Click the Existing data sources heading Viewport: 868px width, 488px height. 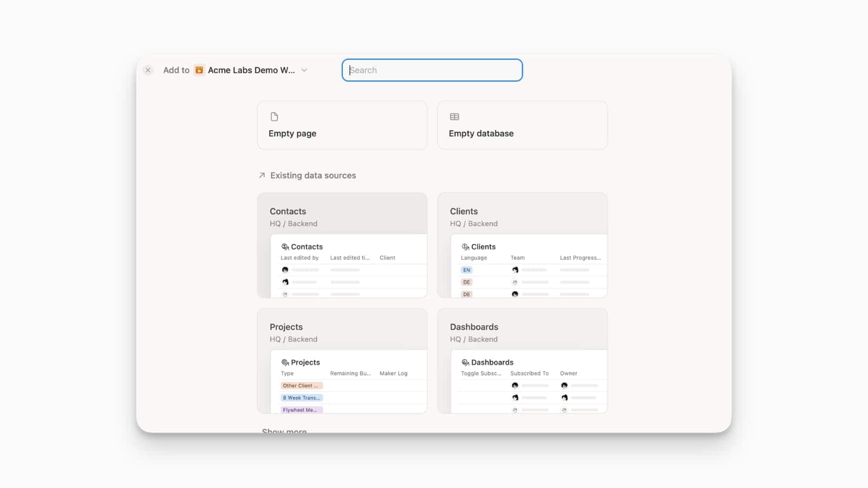click(x=313, y=175)
